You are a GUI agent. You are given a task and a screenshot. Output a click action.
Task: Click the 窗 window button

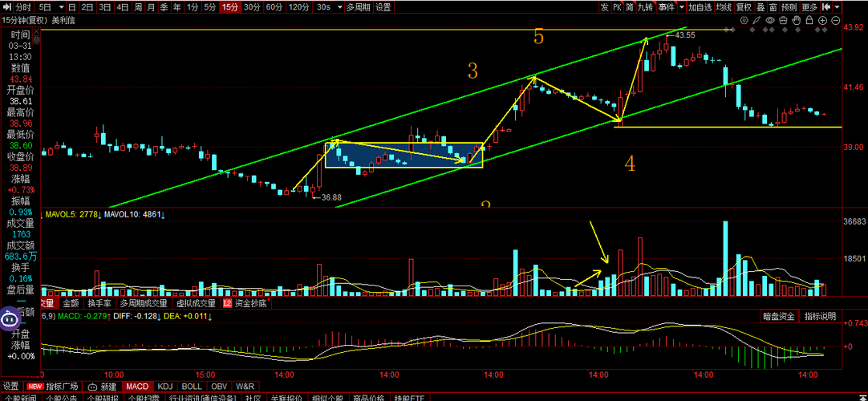coord(773,7)
